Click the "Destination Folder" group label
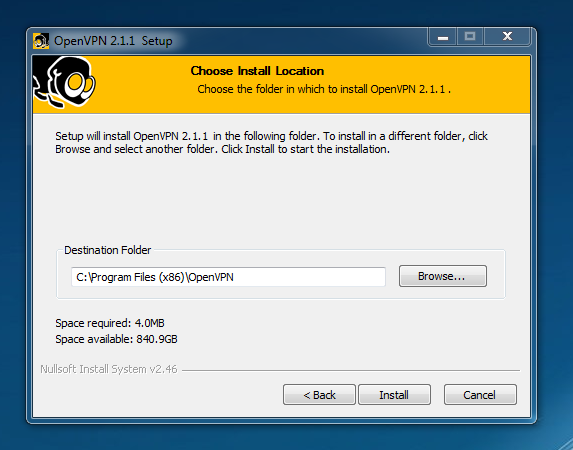Screen dimensions: 573x450 (107, 250)
